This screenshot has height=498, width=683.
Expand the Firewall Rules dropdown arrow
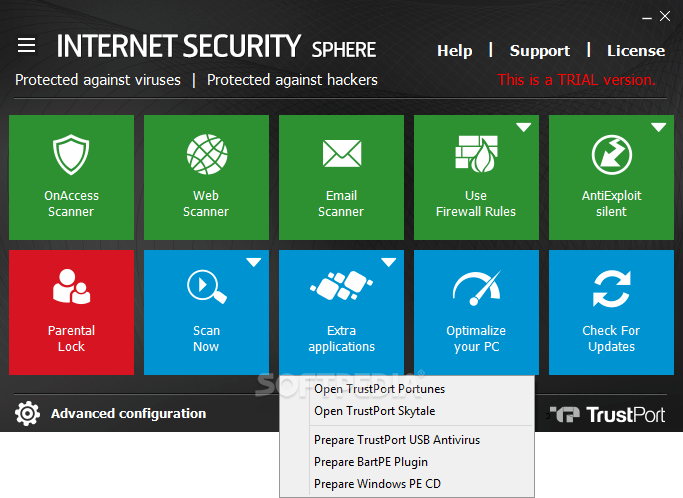[x=523, y=128]
